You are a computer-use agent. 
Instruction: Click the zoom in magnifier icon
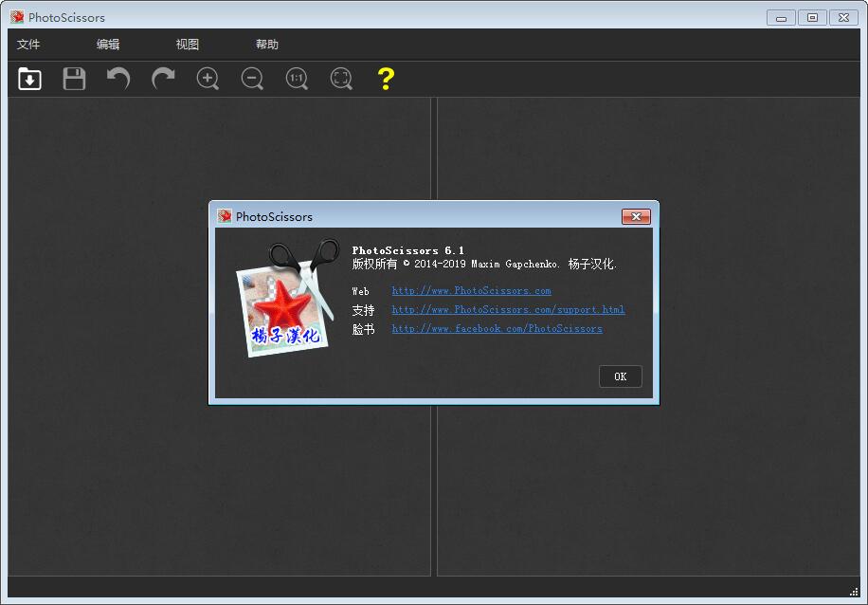[208, 79]
